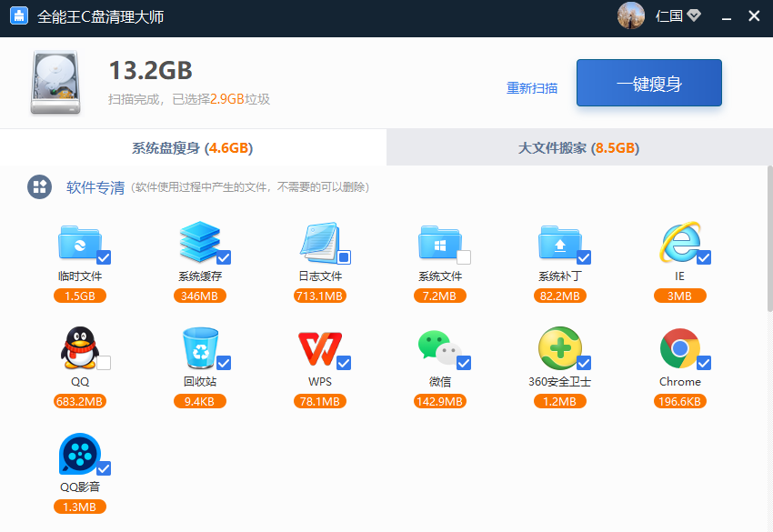773x532 pixels.
Task: Click the 日志文件 log files icon
Action: click(x=320, y=242)
